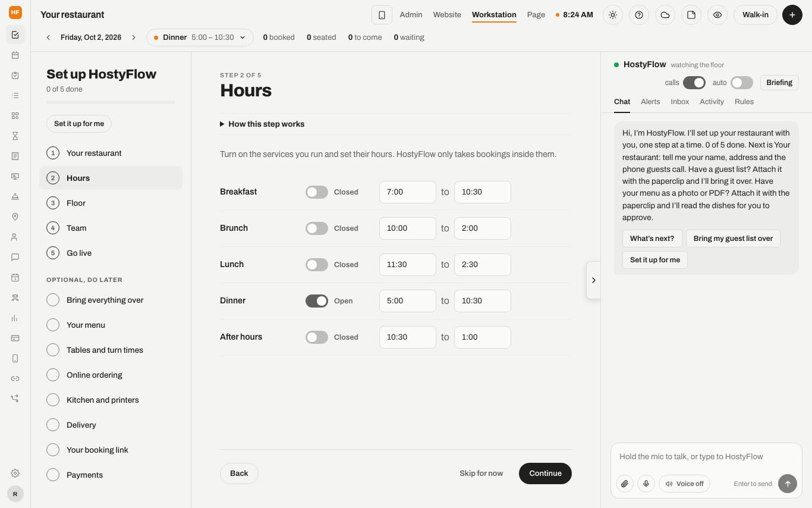This screenshot has height=508, width=812.
Task: Open the Alerts tab
Action: pos(650,102)
